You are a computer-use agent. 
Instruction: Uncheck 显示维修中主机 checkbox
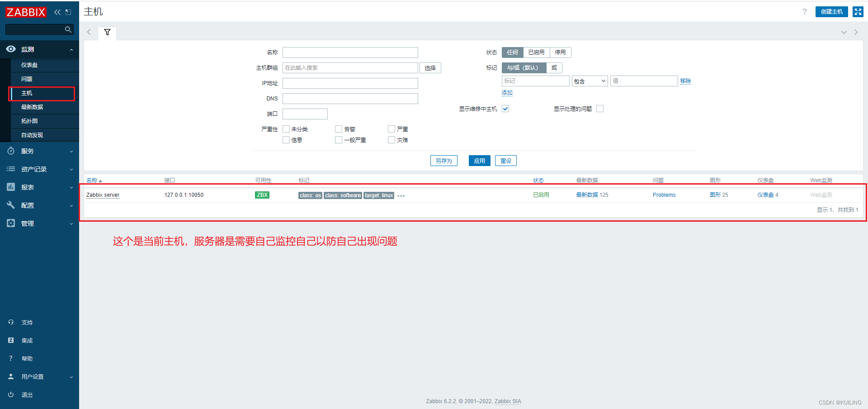[x=505, y=109]
